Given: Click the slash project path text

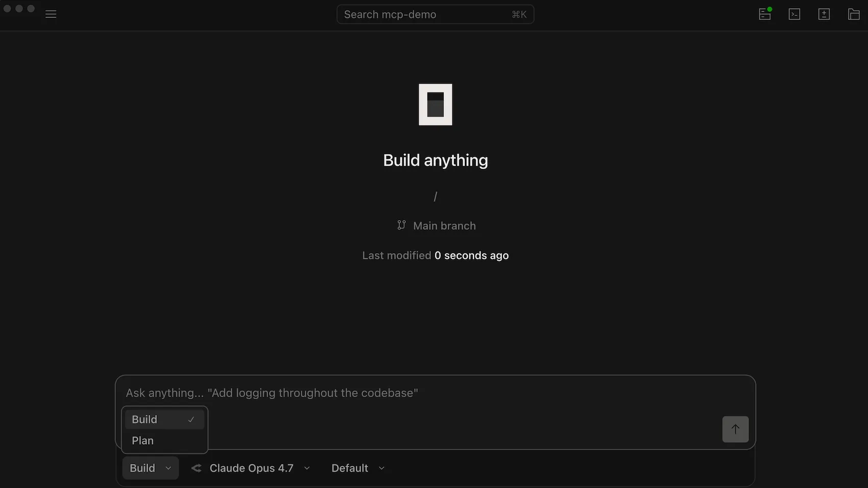Looking at the screenshot, I should [x=436, y=197].
